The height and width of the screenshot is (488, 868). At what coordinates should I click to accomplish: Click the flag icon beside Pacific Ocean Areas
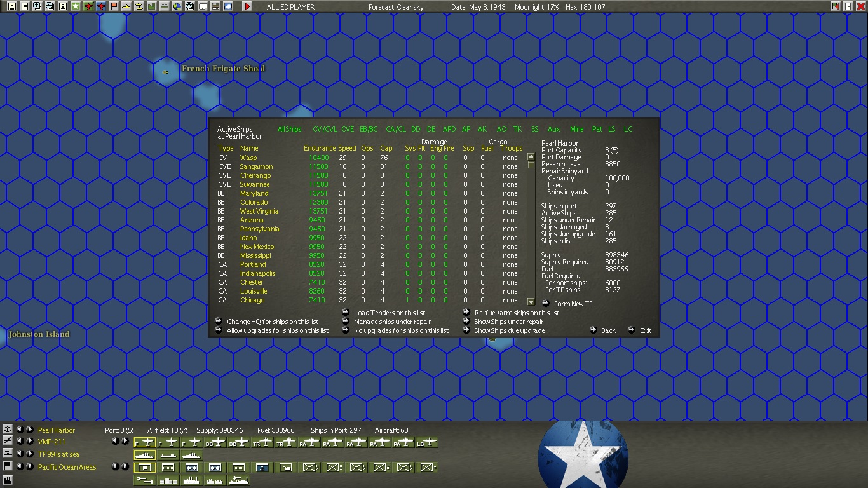click(x=8, y=466)
